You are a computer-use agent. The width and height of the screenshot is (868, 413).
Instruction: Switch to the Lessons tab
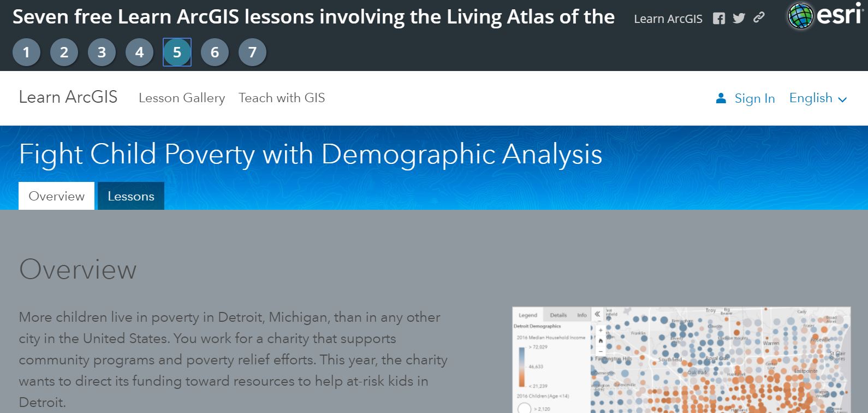click(x=130, y=196)
